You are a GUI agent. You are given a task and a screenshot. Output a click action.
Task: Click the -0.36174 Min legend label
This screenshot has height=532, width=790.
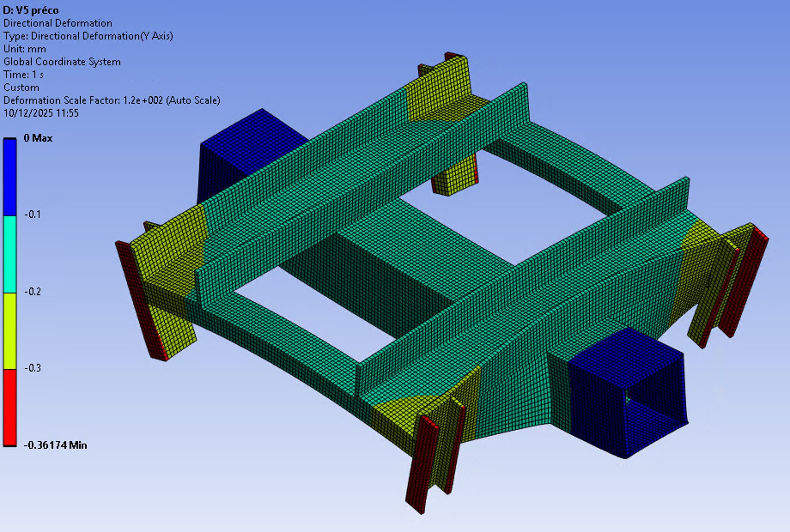pyautogui.click(x=55, y=445)
